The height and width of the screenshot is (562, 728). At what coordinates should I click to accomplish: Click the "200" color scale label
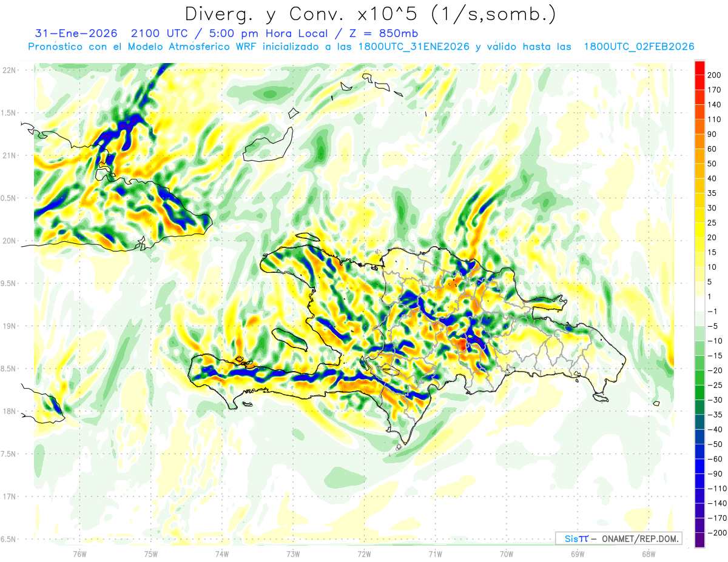click(x=714, y=75)
